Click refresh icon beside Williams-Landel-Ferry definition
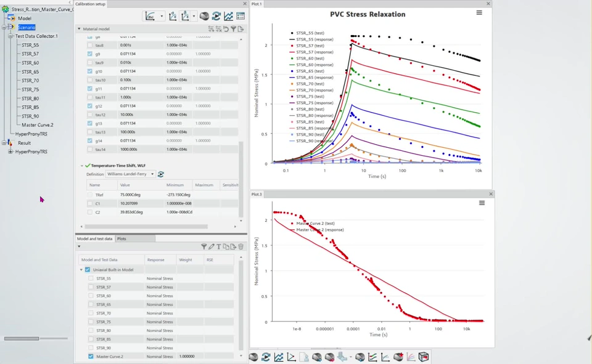 (x=161, y=174)
